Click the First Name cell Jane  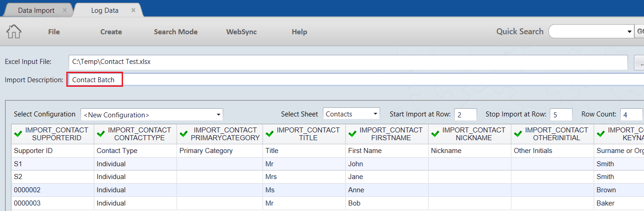tap(387, 177)
